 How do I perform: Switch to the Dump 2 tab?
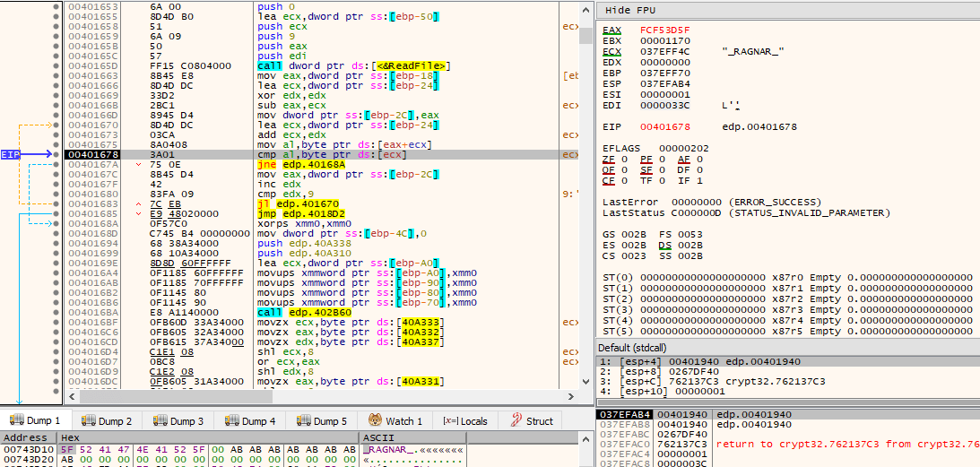(x=107, y=420)
